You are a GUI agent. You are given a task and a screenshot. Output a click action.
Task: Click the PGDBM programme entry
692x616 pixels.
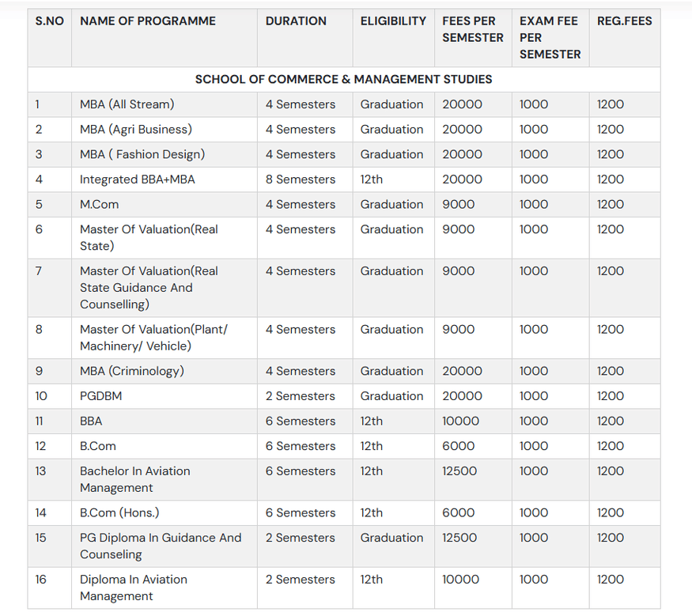(x=99, y=396)
